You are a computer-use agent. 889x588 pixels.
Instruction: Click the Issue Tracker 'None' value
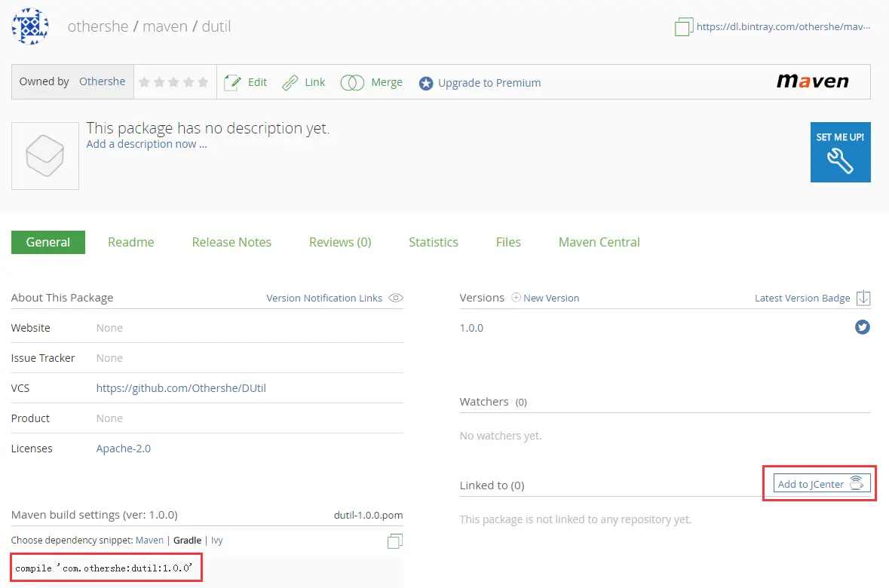tap(109, 358)
